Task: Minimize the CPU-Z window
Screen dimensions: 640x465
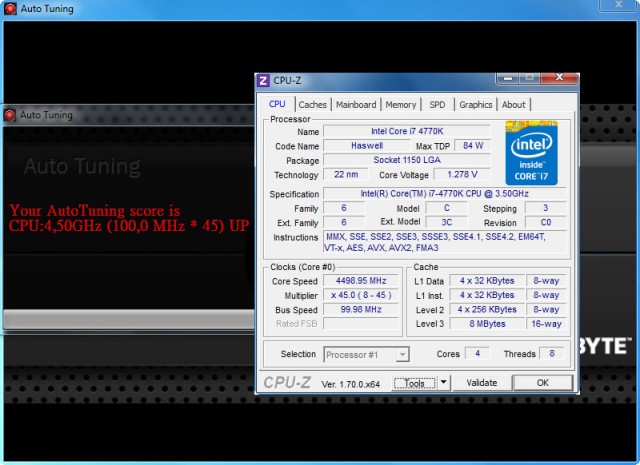Action: click(x=508, y=78)
